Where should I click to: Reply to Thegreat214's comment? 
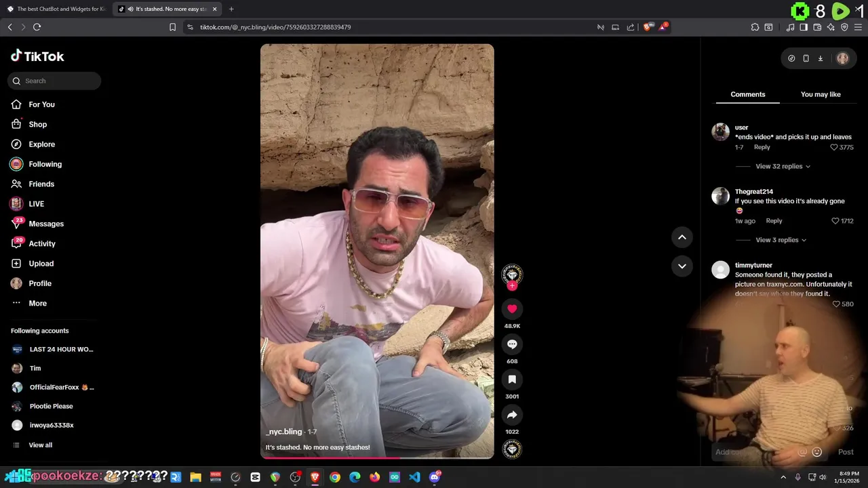pyautogui.click(x=774, y=221)
